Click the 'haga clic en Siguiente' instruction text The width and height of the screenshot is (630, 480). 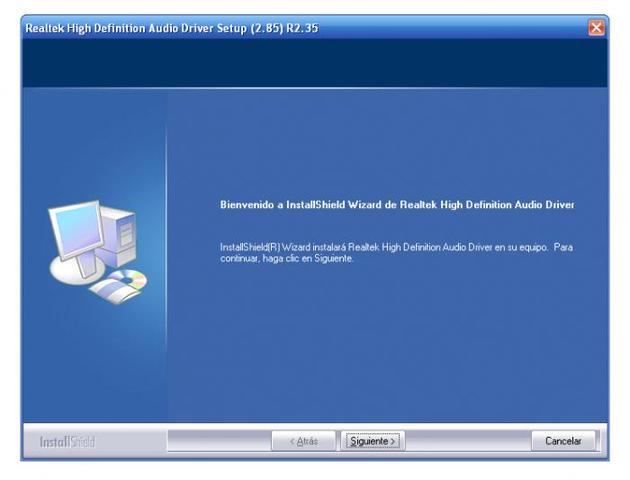click(308, 258)
